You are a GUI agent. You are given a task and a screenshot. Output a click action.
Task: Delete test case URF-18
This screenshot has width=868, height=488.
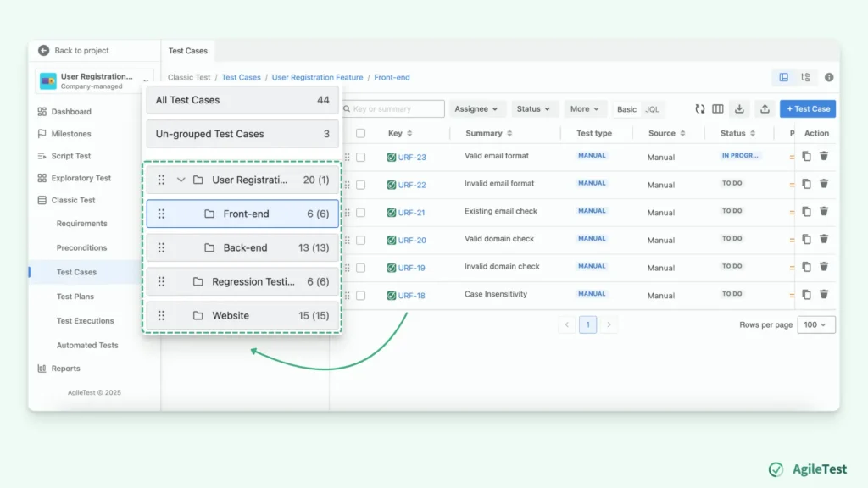click(824, 294)
